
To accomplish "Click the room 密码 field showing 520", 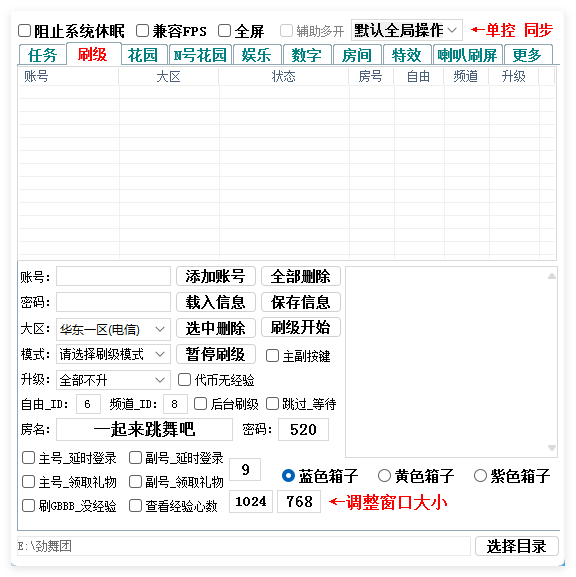I will coord(303,429).
